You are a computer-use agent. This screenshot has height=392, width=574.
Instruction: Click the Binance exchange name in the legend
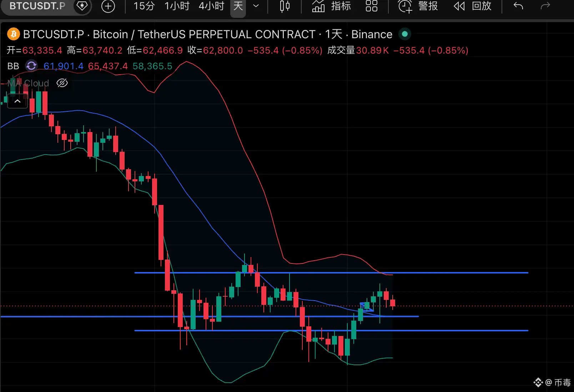coord(372,34)
